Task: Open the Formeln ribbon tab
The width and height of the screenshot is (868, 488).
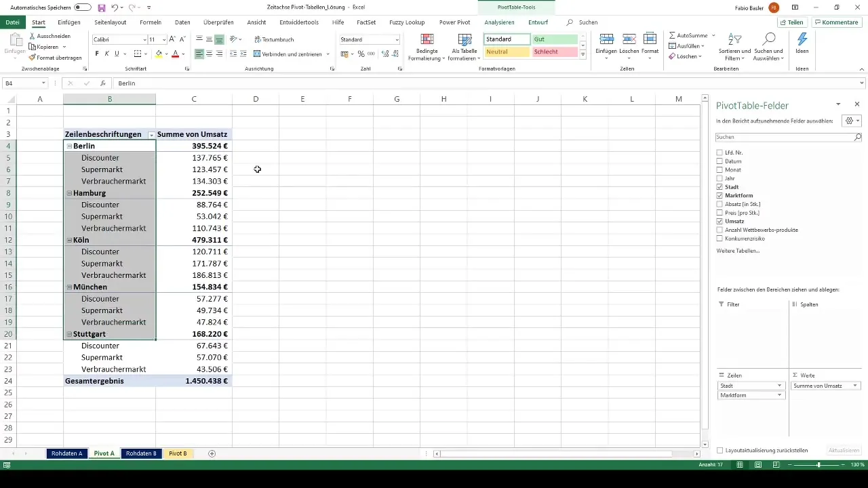Action: [151, 22]
